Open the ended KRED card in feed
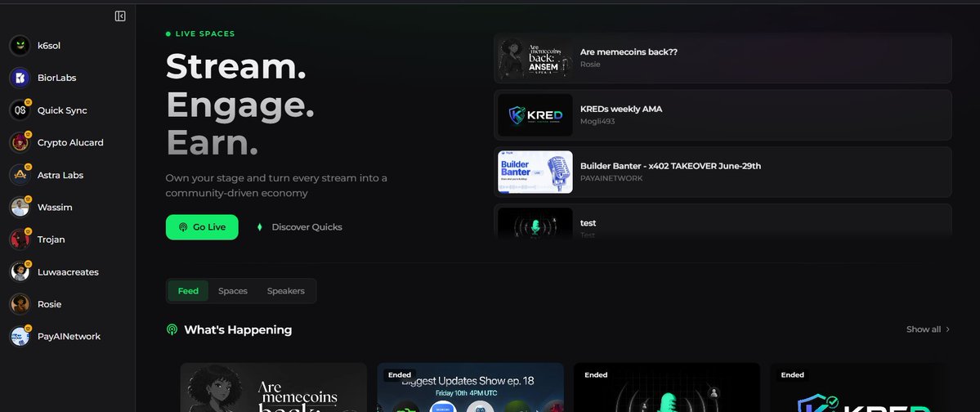Screen dimensions: 980x412 point(864,387)
